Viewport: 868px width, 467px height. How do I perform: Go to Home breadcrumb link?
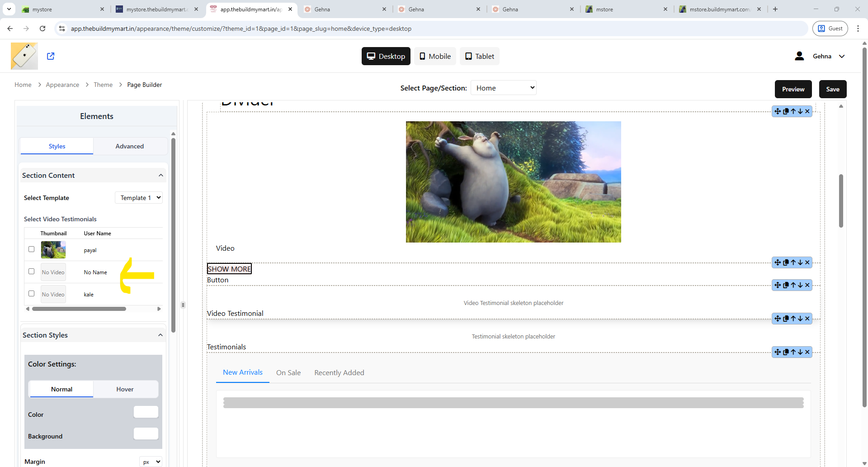click(23, 85)
